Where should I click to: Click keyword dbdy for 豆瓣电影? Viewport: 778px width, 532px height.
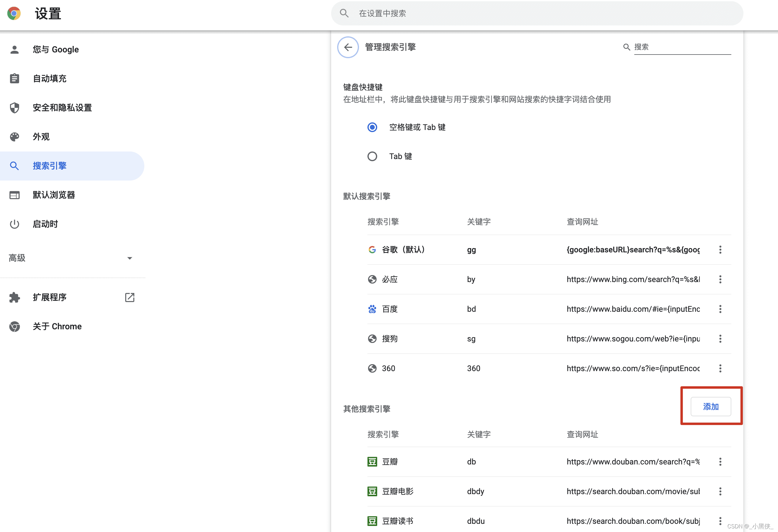(475, 491)
